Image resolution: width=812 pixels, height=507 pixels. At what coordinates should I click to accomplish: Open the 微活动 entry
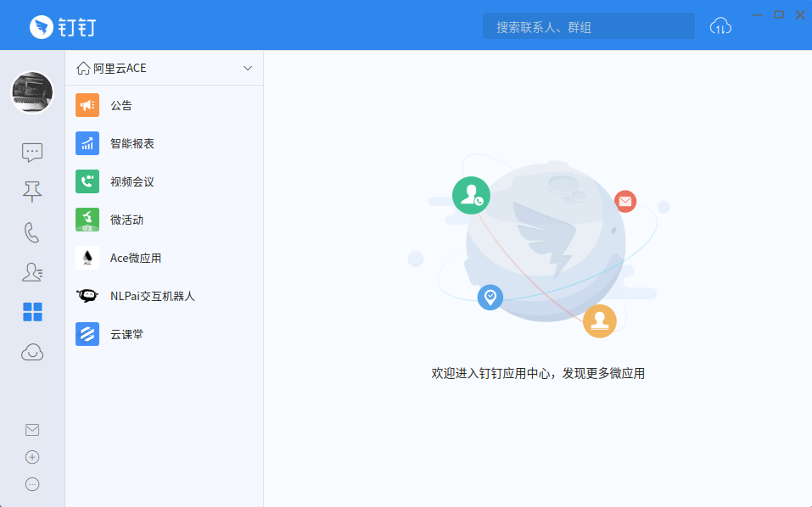164,220
